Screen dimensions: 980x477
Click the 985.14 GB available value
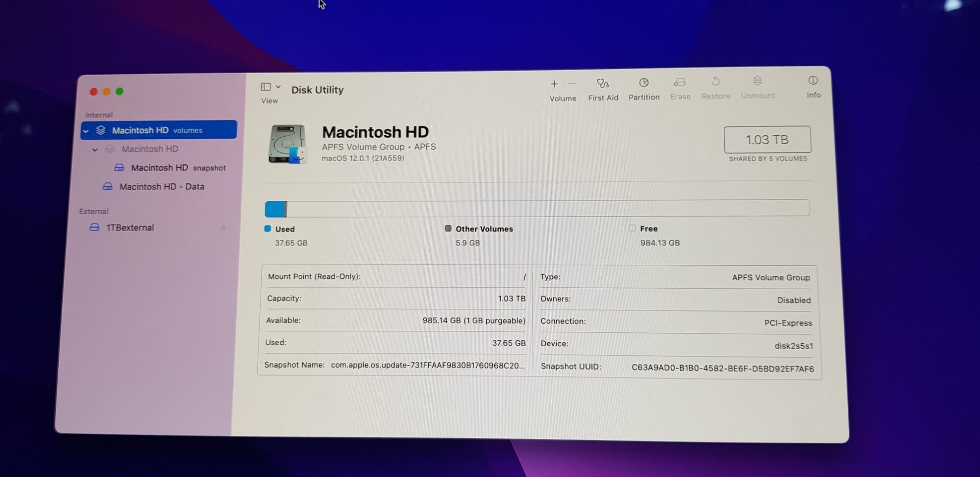[474, 321]
